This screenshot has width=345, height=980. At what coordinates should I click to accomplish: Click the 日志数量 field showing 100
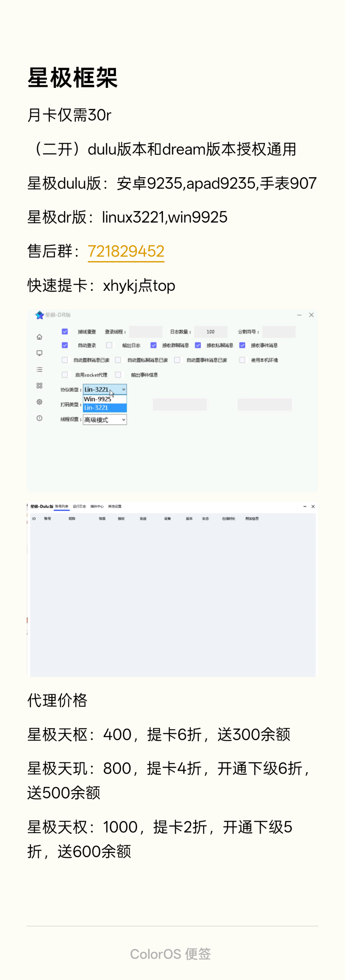coord(211,332)
